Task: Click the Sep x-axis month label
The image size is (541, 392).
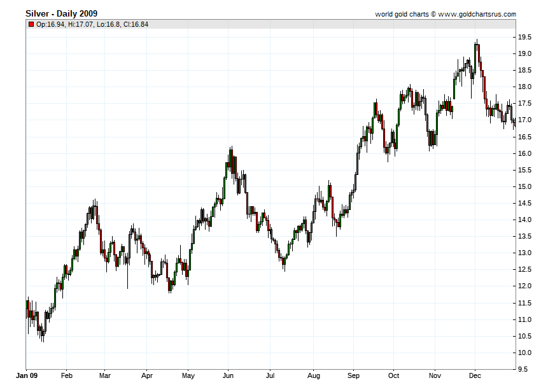Action: coord(353,375)
